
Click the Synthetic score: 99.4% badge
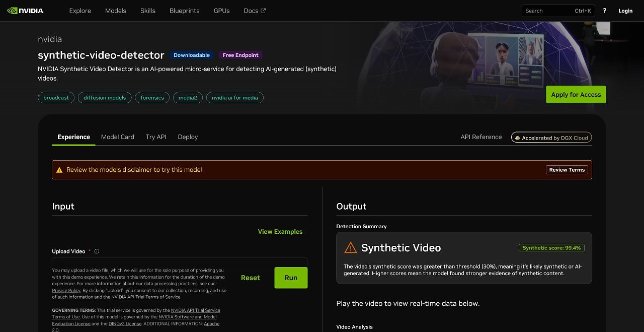point(551,248)
